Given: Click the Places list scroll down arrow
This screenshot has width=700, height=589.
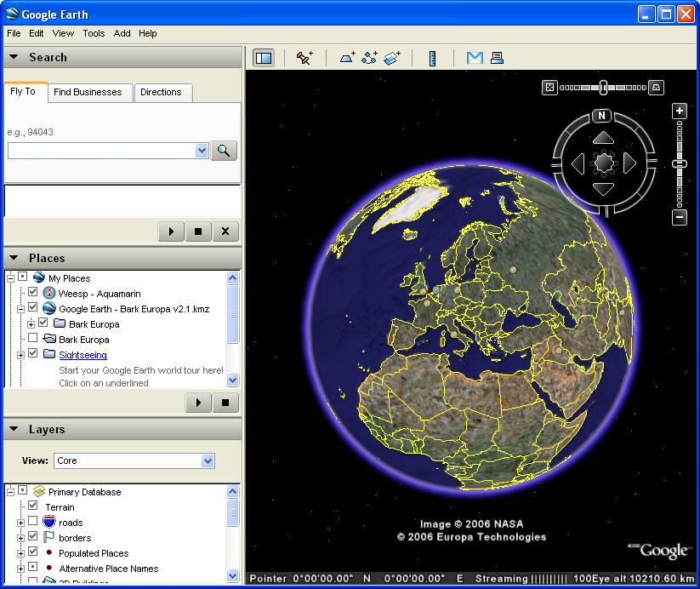Looking at the screenshot, I should [x=232, y=380].
